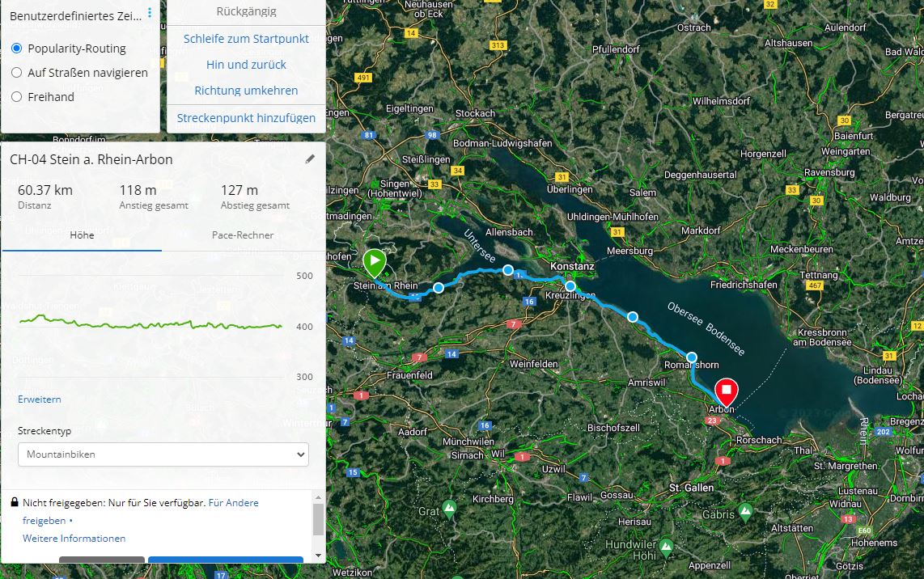Choose the Freihand drawing mode
This screenshot has height=579, width=924.
(x=16, y=96)
